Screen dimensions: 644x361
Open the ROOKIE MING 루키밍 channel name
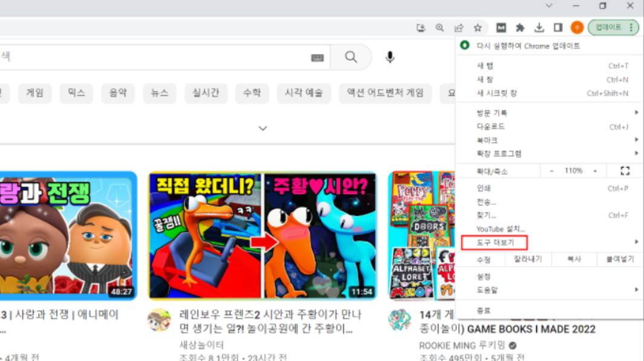pos(462,346)
